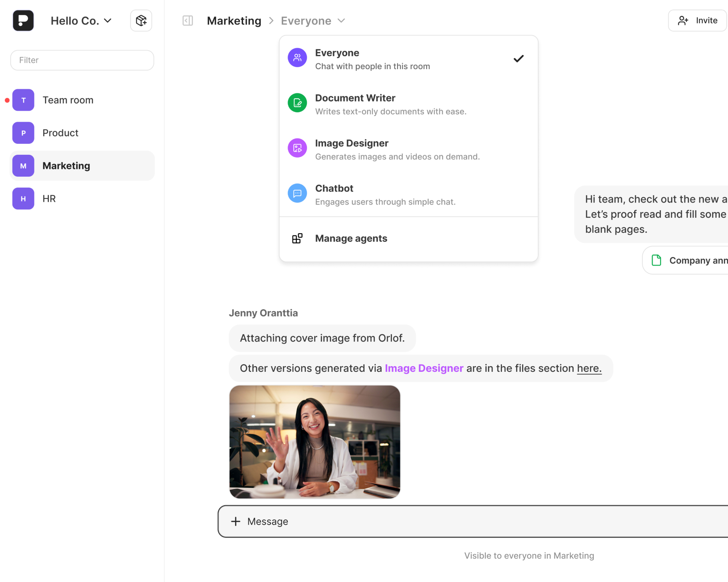Image resolution: width=728 pixels, height=582 pixels.
Task: Click the green Document Writer icon
Action: pyautogui.click(x=297, y=103)
